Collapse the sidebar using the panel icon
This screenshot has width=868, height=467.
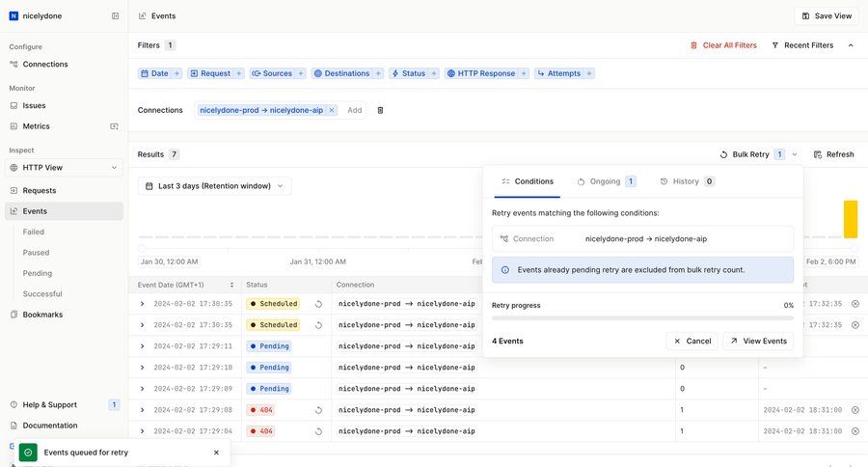[116, 16]
